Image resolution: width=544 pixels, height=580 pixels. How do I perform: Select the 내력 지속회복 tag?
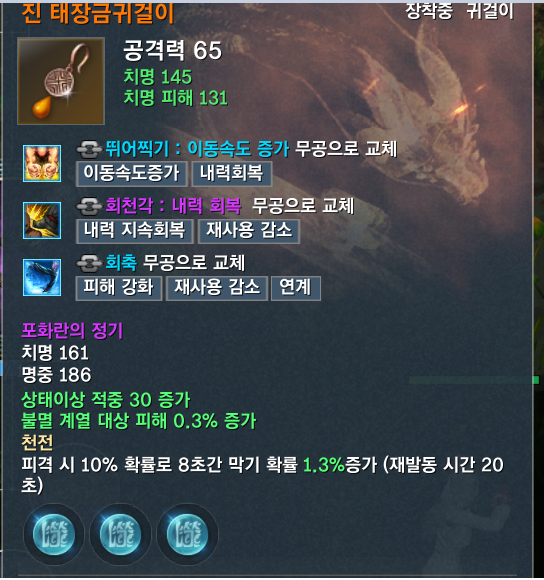click(135, 231)
